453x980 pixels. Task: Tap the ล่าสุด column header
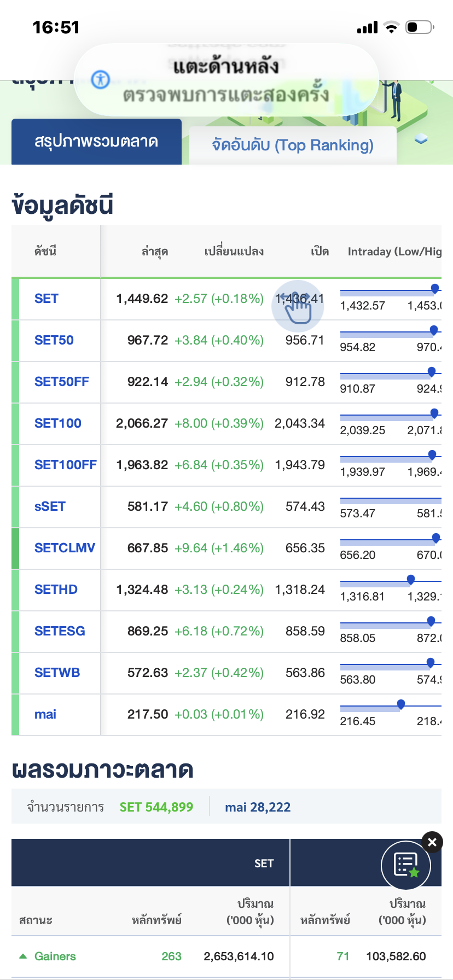point(155,252)
